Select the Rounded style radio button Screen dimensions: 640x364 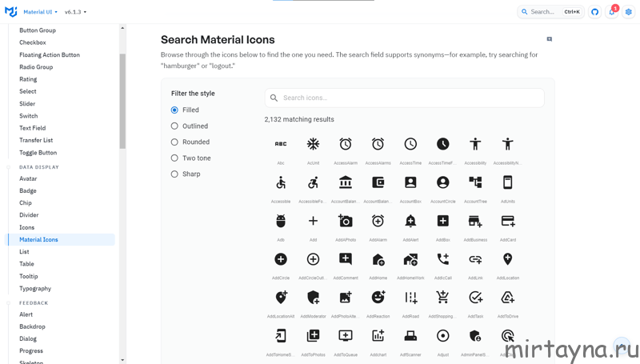click(174, 142)
